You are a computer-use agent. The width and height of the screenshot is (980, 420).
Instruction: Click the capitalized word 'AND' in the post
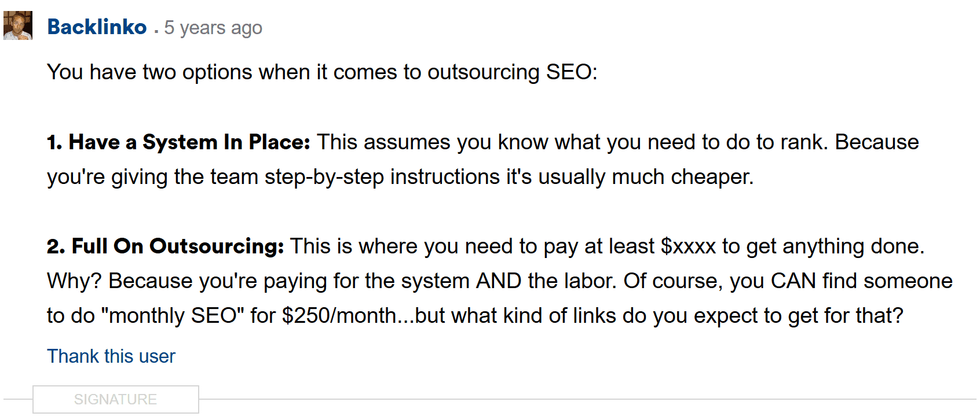pyautogui.click(x=499, y=281)
